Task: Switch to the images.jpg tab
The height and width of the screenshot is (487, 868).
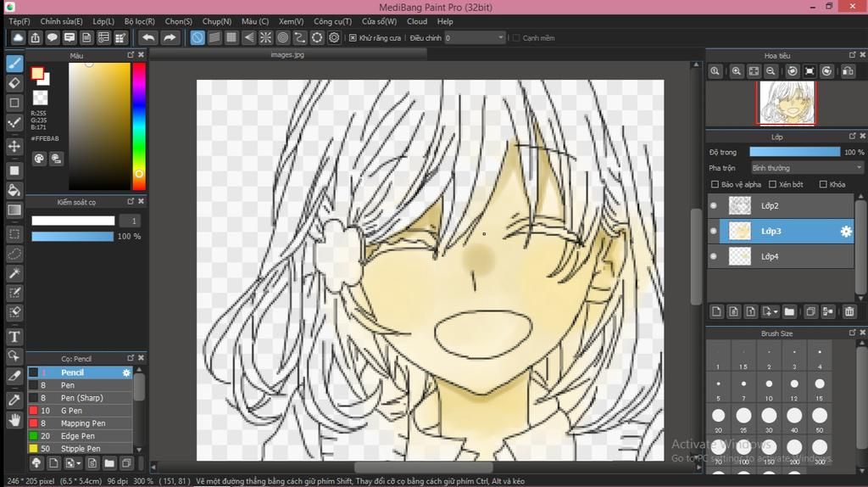Action: tap(288, 55)
